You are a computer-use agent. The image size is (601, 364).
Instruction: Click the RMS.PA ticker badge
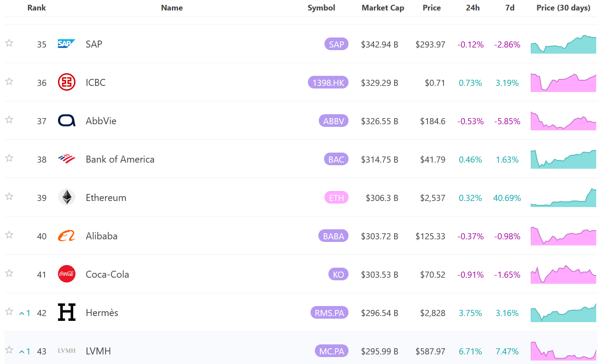coord(329,313)
